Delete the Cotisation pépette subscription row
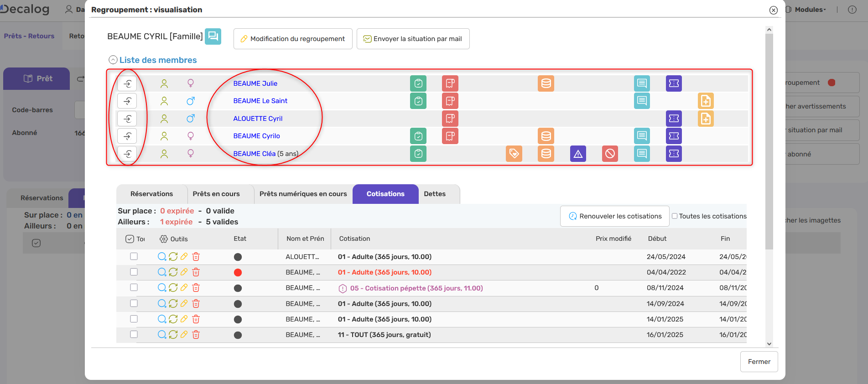The width and height of the screenshot is (868, 384). pos(196,288)
